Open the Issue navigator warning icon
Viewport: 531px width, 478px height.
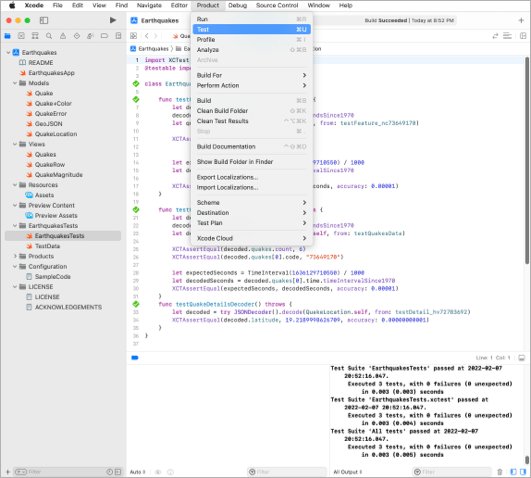[x=63, y=36]
